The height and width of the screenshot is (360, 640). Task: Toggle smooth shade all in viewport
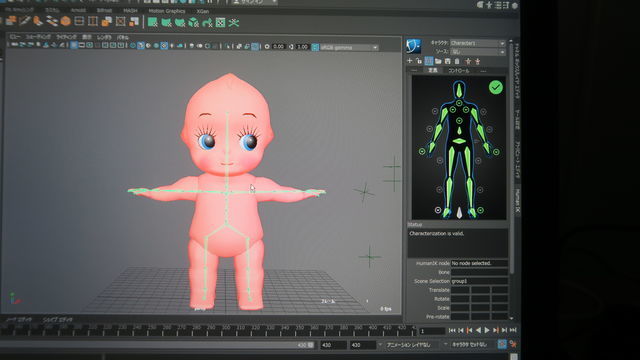pyautogui.click(x=140, y=46)
